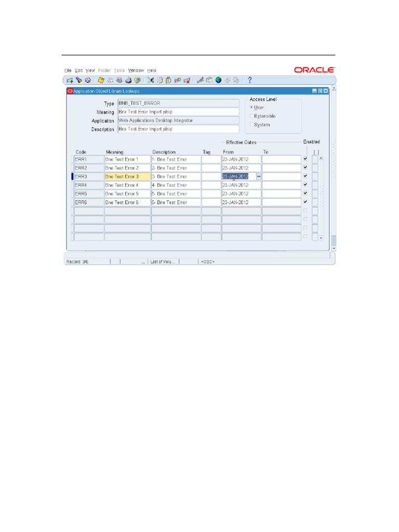Click the Next Step toolbar icon
The height and width of the screenshot is (532, 399).
[110, 81]
